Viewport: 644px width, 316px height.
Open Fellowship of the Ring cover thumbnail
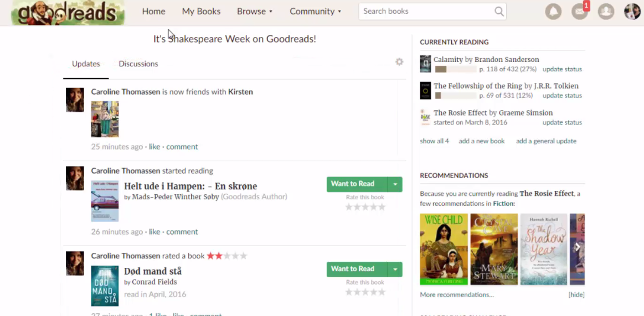[425, 90]
